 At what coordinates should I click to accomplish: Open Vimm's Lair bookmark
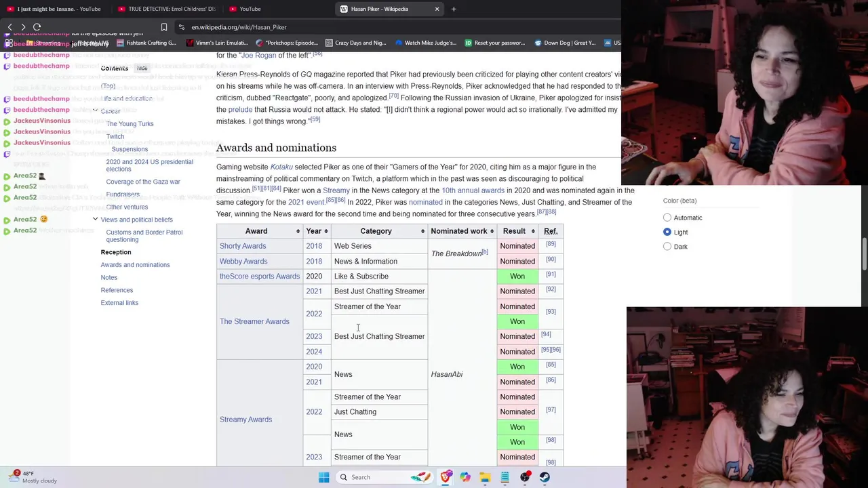coord(216,43)
